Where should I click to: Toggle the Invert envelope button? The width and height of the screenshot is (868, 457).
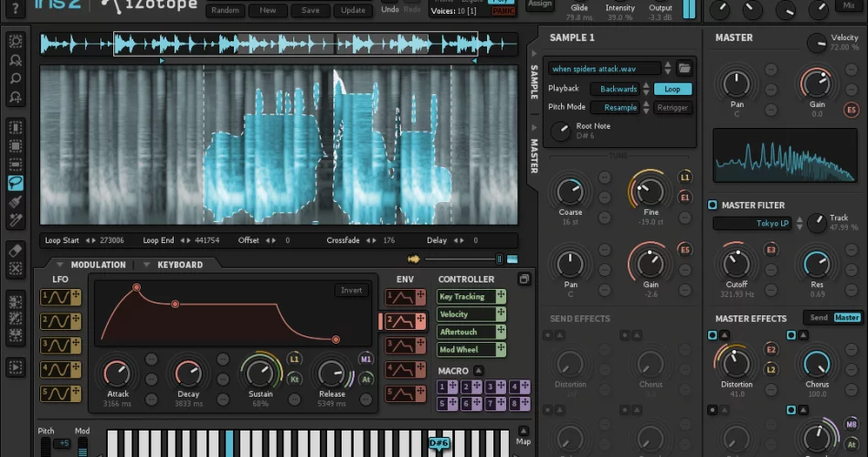point(352,291)
